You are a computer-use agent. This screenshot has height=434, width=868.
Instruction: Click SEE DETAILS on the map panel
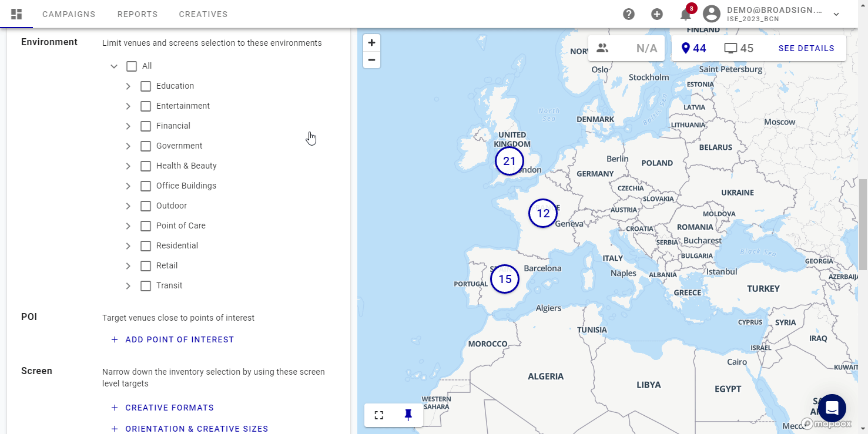click(x=806, y=48)
